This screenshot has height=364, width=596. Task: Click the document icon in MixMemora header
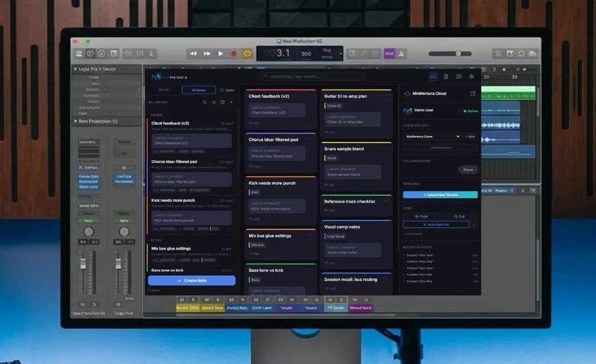coord(446,76)
